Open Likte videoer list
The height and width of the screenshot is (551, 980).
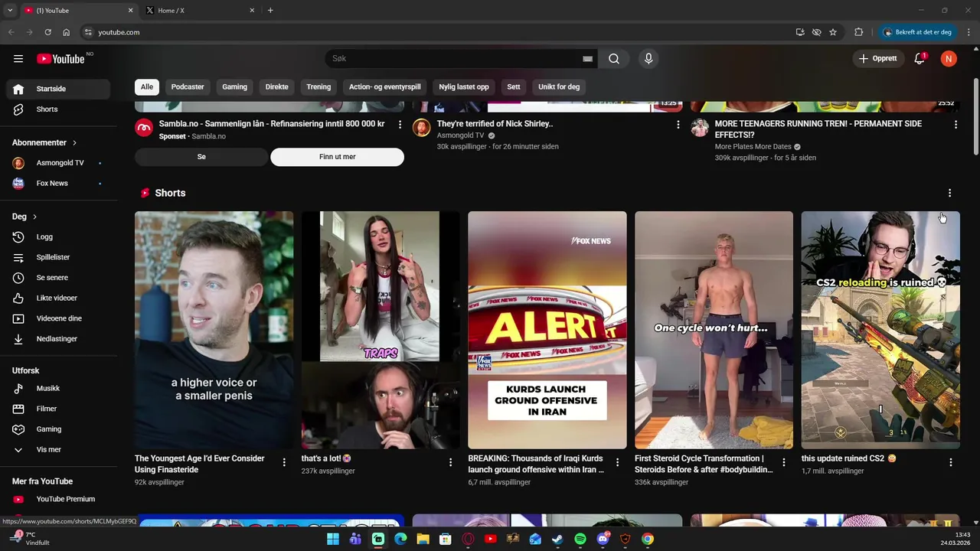pos(58,298)
